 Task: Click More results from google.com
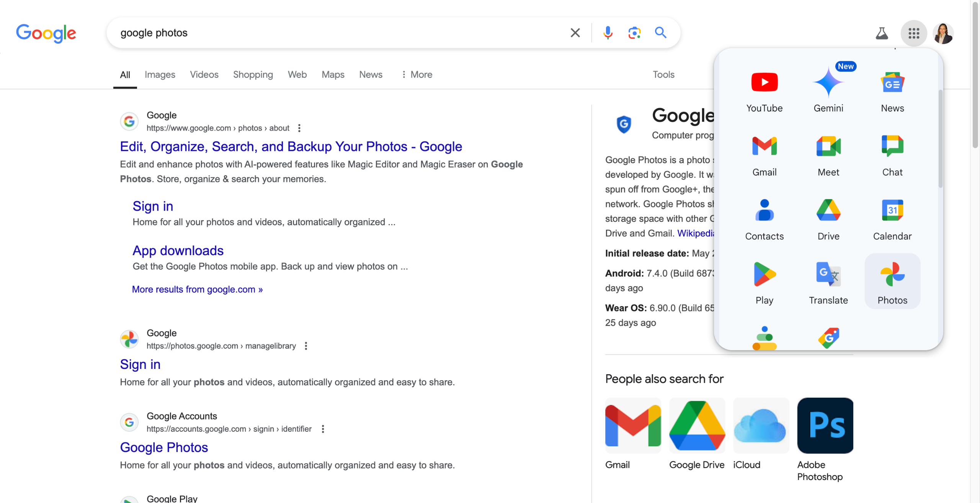197,290
